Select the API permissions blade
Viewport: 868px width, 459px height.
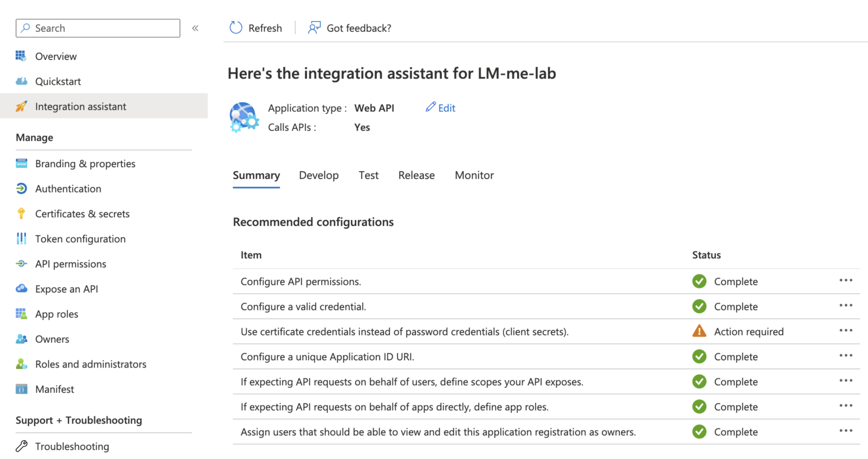pos(71,264)
